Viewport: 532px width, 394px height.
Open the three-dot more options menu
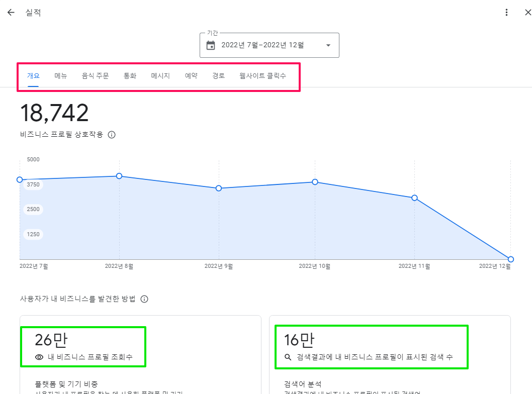click(x=507, y=13)
